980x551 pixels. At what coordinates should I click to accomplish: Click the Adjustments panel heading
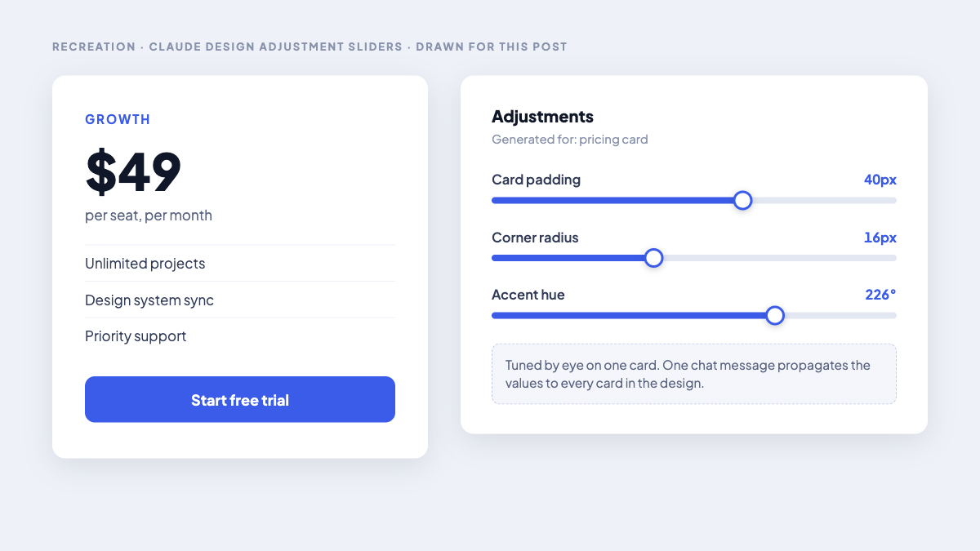pyautogui.click(x=542, y=116)
